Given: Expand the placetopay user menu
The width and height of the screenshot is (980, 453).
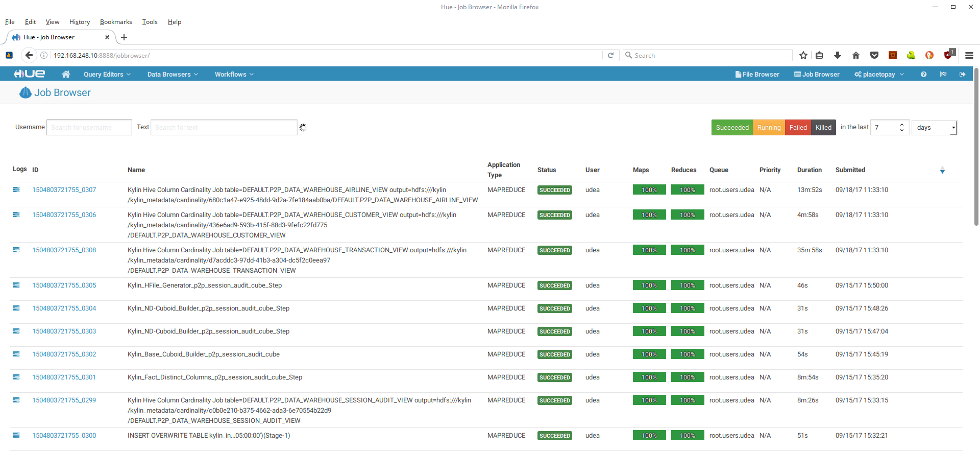Looking at the screenshot, I should [x=879, y=74].
